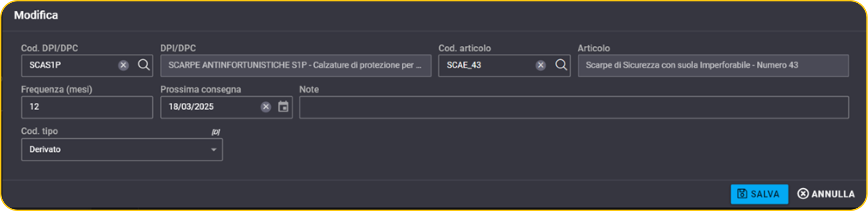
Task: Click the DPI/DPC description field
Action: click(x=296, y=65)
